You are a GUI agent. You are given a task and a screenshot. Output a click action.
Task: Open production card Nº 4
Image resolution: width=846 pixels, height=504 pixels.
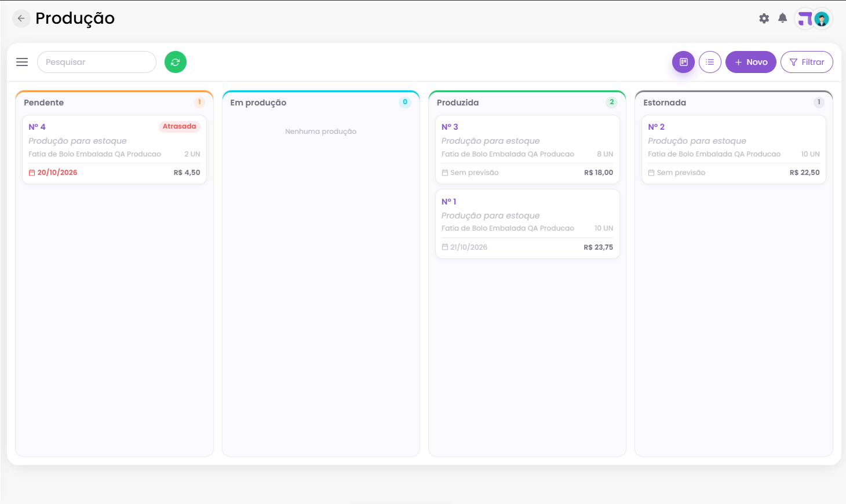point(114,149)
